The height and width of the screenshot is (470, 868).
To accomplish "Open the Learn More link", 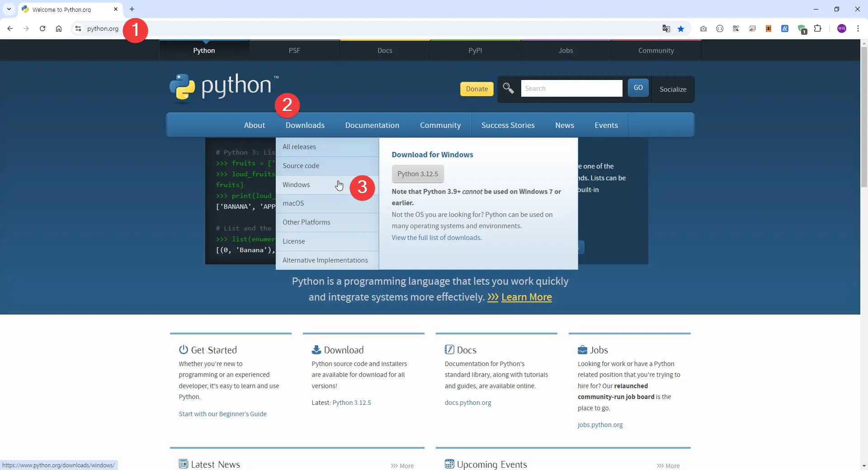I will tap(527, 297).
